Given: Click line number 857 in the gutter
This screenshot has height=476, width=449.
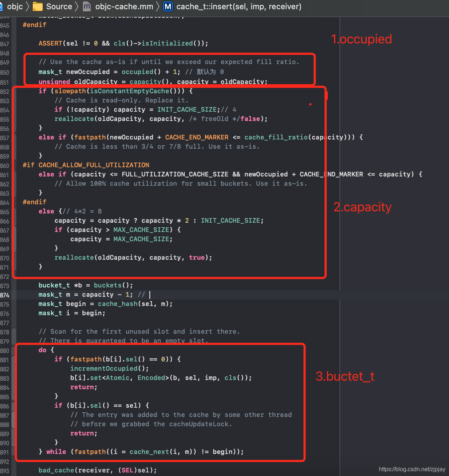Looking at the screenshot, I should 5,138.
